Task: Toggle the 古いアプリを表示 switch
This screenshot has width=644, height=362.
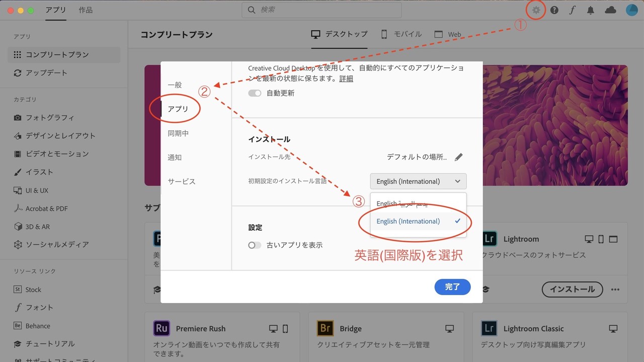Action: point(255,245)
